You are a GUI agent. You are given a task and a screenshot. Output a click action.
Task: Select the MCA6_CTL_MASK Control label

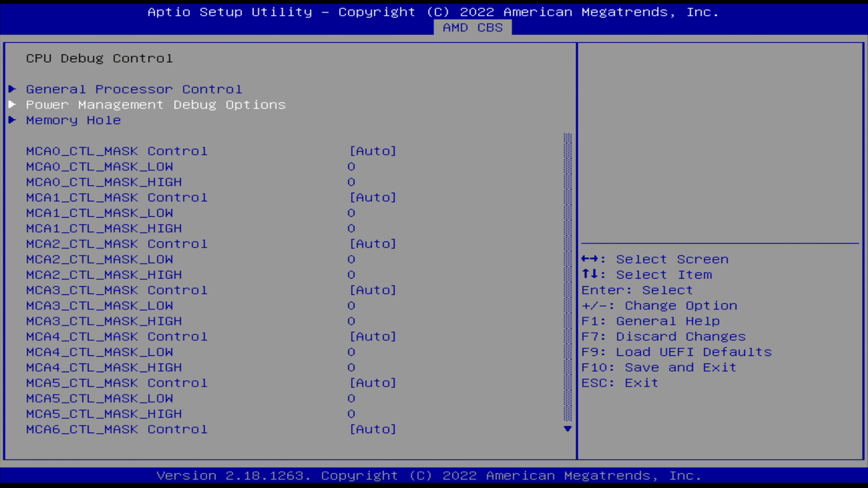point(117,429)
